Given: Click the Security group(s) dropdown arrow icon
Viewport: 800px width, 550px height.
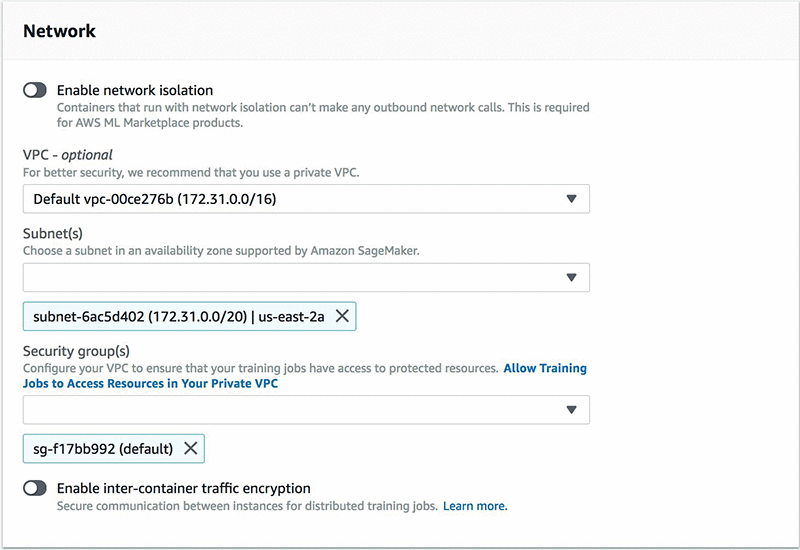Looking at the screenshot, I should [571, 409].
